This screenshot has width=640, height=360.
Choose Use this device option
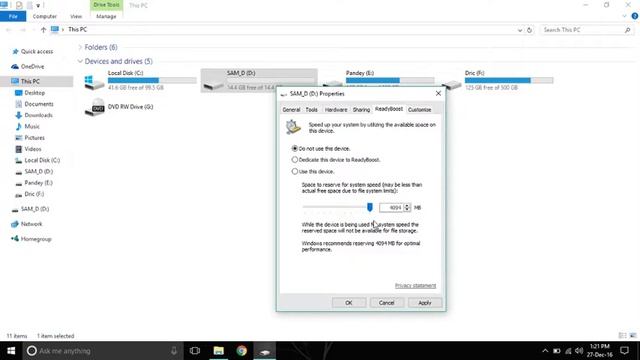point(313,171)
